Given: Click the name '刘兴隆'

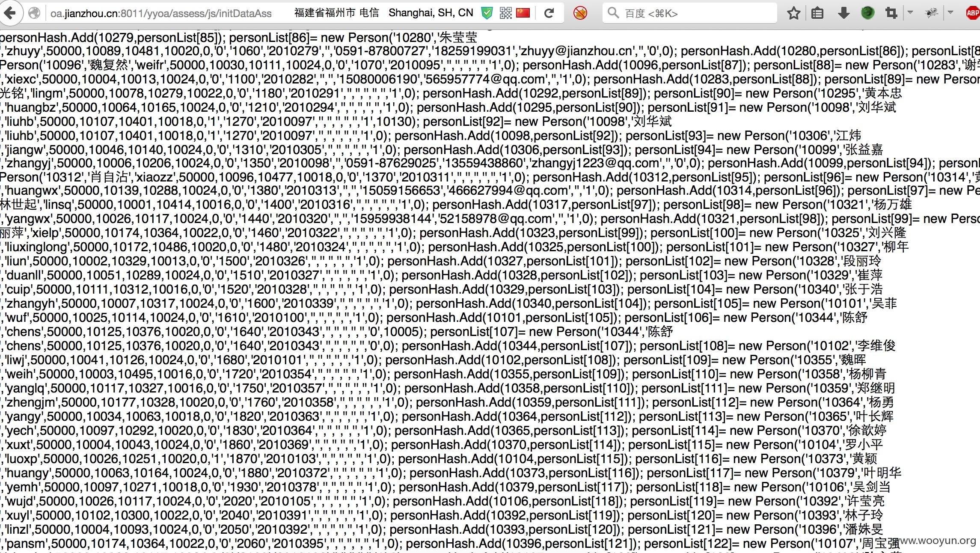Looking at the screenshot, I should pyautogui.click(x=887, y=233).
